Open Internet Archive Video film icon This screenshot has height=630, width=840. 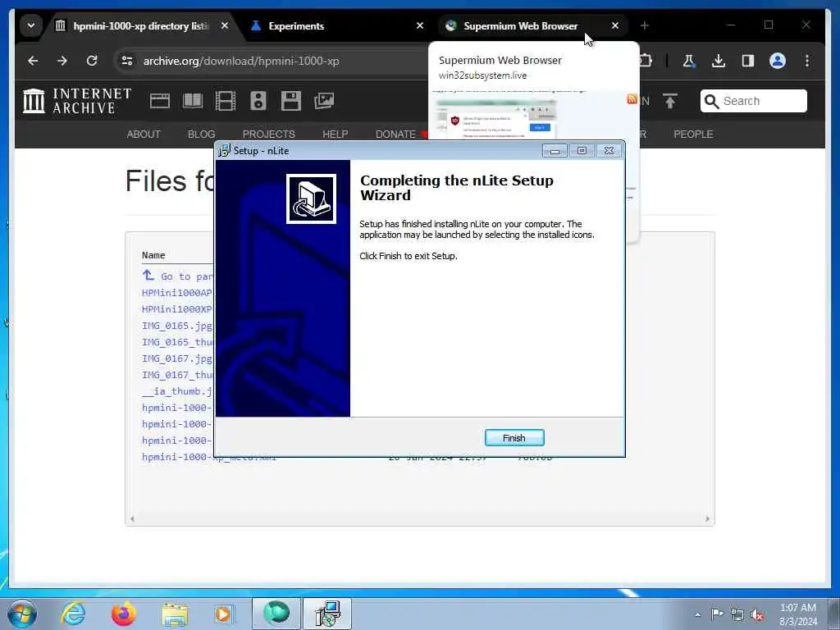(x=226, y=101)
